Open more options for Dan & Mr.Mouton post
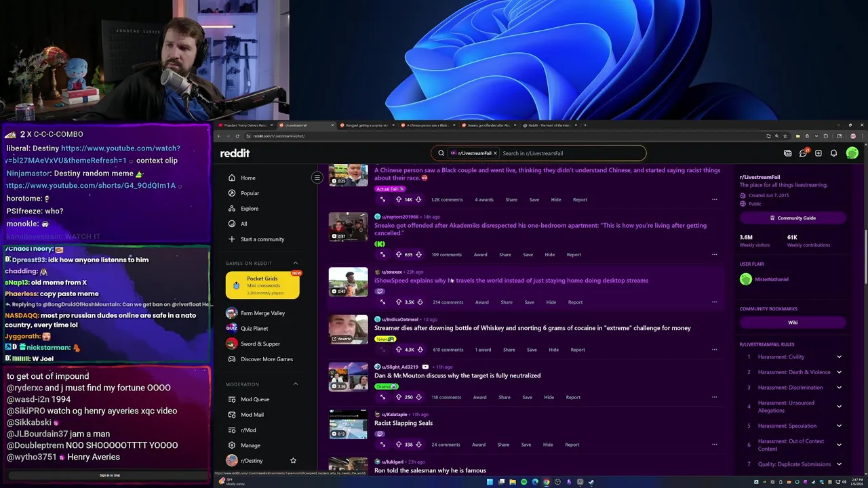Viewport: 868px width, 488px height. pos(714,397)
